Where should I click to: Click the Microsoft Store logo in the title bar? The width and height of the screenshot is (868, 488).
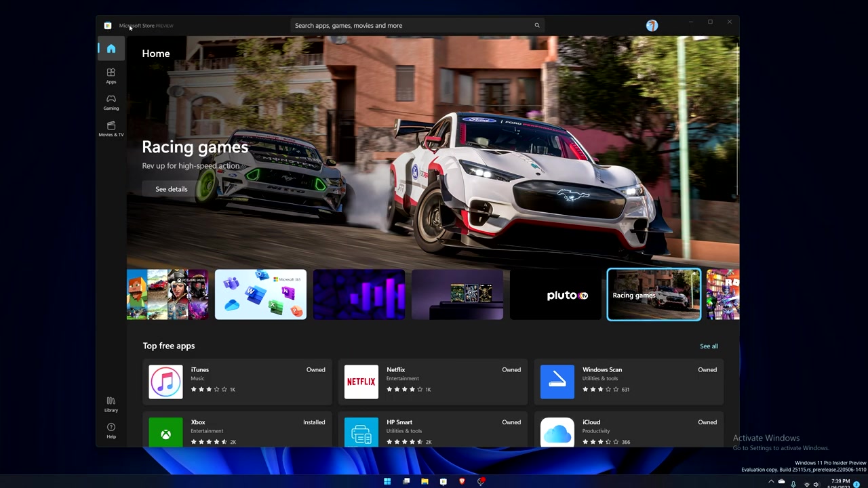(108, 26)
